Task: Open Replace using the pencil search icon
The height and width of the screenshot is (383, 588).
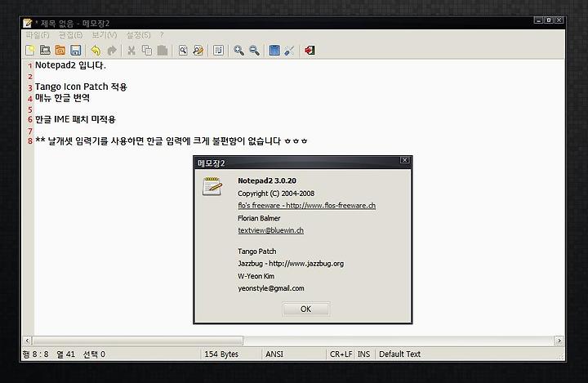Action: coord(198,51)
